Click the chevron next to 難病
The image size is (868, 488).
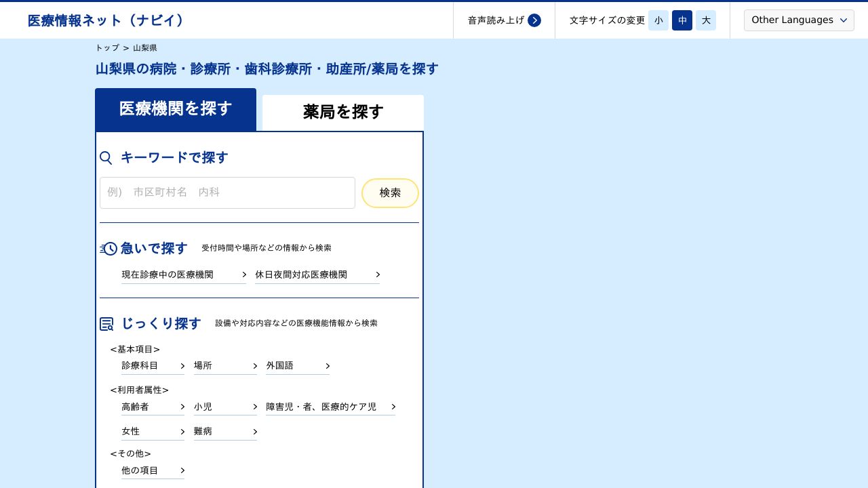click(x=255, y=432)
